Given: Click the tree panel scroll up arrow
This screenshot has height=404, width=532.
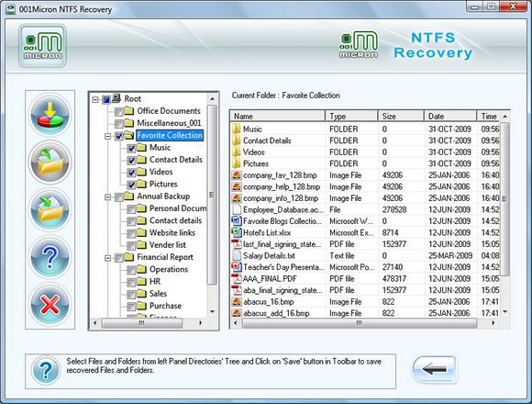Looking at the screenshot, I should 212,99.
